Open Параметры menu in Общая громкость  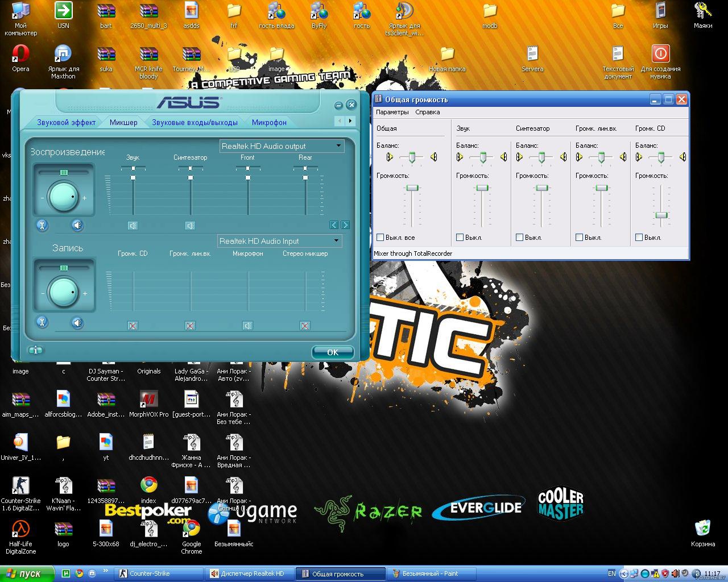coord(392,112)
